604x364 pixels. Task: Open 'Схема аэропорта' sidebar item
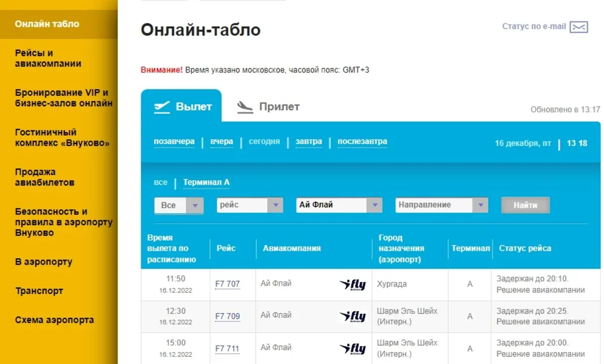pos(54,320)
